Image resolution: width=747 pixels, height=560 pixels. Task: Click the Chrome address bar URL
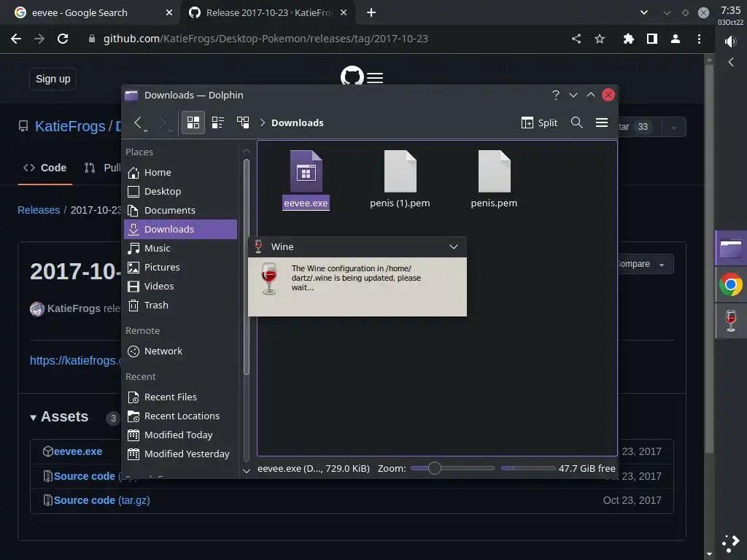coord(266,39)
